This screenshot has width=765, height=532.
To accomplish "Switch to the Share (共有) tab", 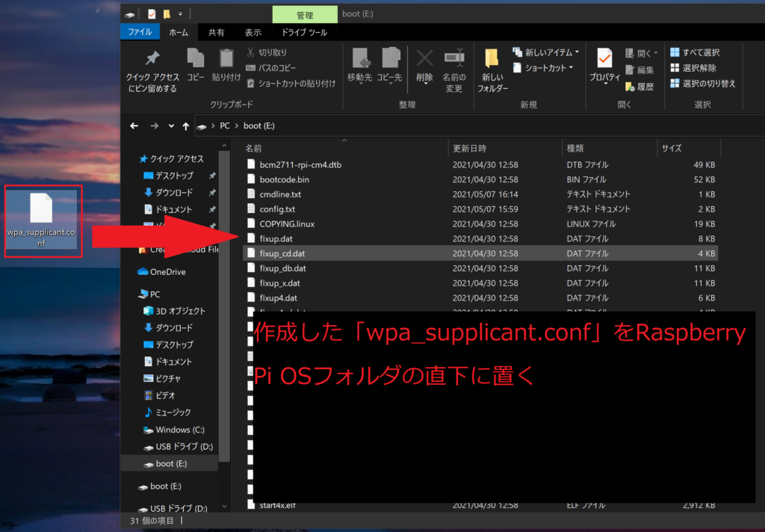I will [216, 32].
